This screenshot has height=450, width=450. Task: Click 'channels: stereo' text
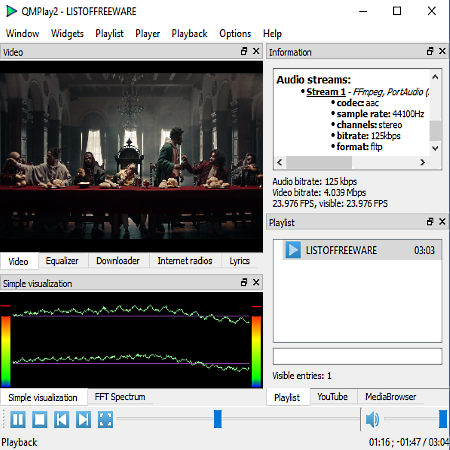click(x=369, y=125)
